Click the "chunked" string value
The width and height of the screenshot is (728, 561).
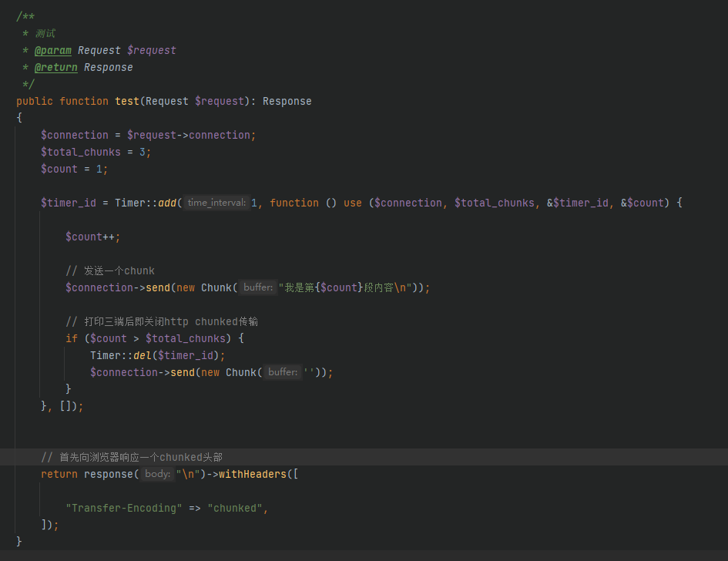coord(235,508)
